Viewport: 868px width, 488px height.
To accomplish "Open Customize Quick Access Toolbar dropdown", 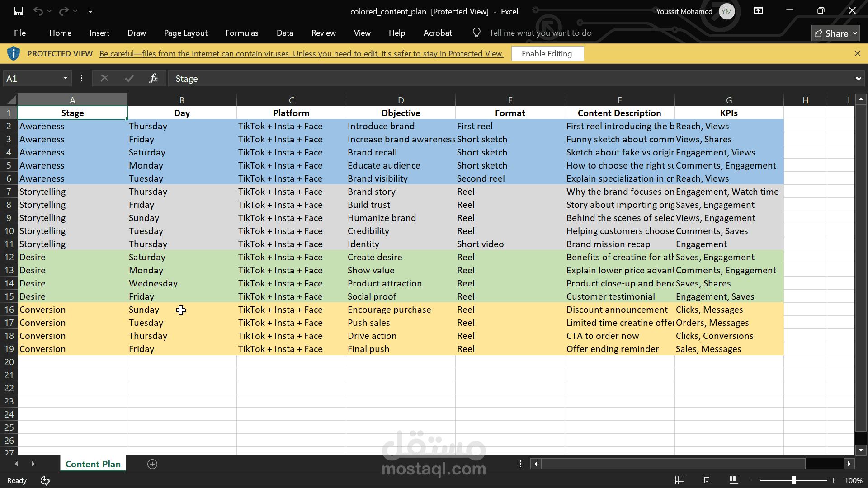I will click(90, 11).
